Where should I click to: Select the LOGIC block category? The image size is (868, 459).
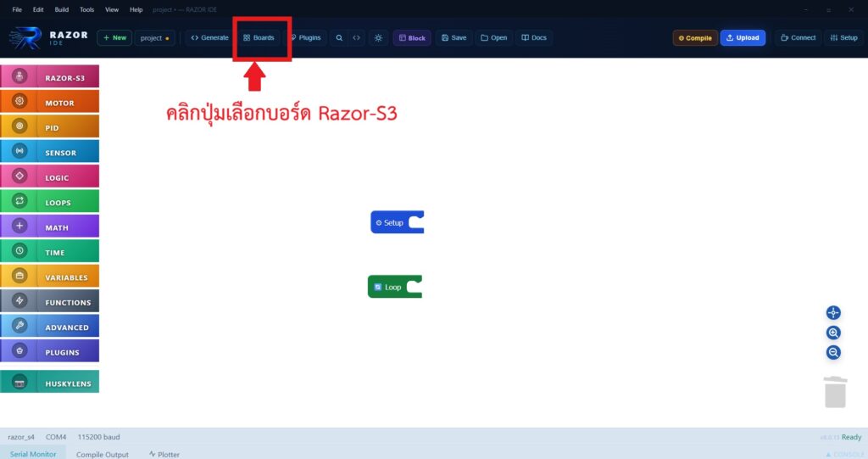pyautogui.click(x=50, y=176)
